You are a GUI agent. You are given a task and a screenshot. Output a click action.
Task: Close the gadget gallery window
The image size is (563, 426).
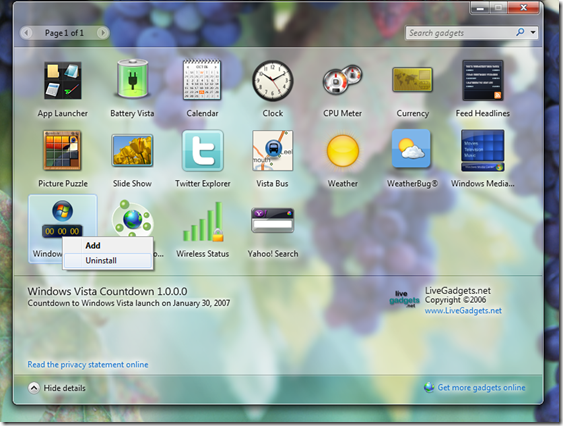(x=524, y=8)
